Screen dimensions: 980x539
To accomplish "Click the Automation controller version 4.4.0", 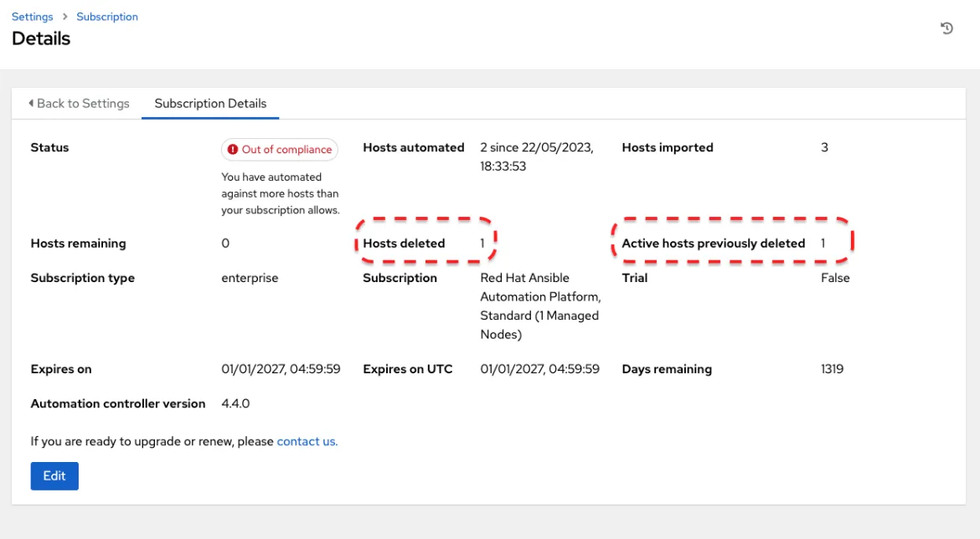I will coord(235,403).
